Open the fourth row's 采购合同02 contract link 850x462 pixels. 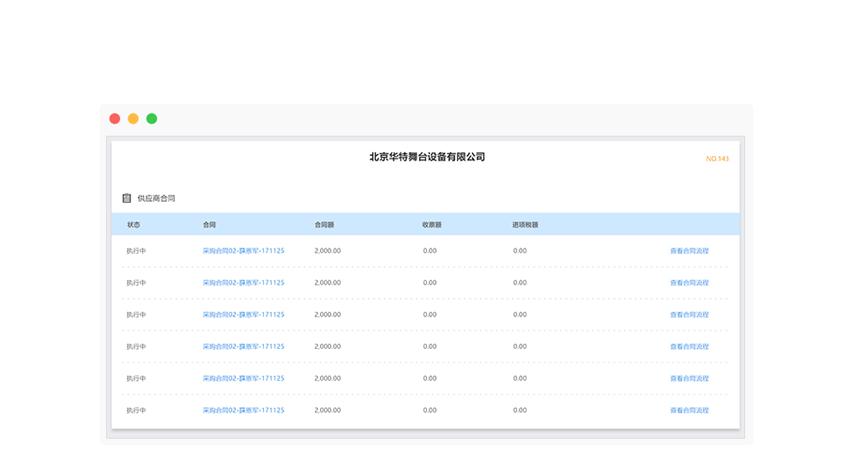point(243,347)
